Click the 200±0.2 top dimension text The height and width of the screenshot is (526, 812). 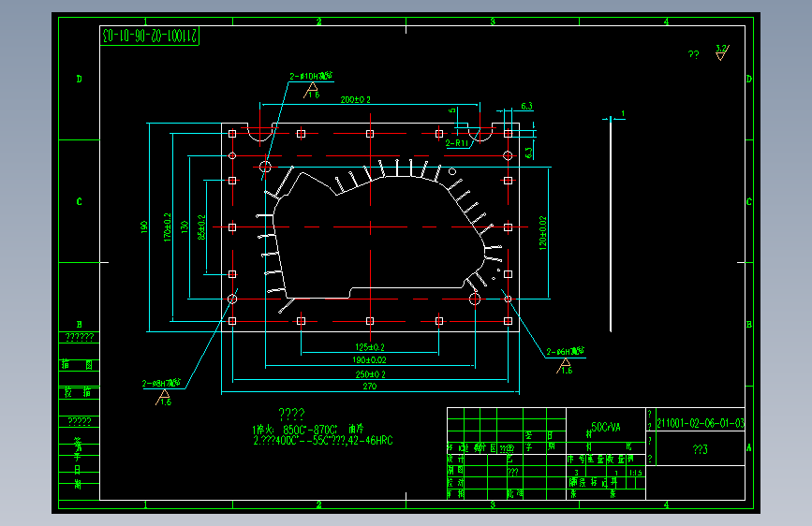pos(355,99)
